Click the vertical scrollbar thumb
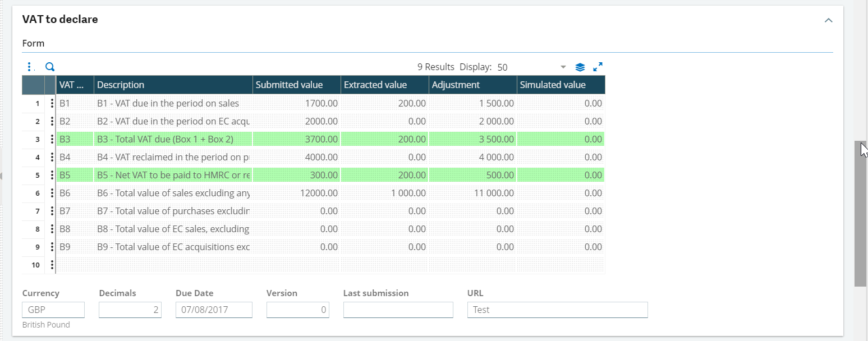The width and height of the screenshot is (868, 341). coord(860,213)
